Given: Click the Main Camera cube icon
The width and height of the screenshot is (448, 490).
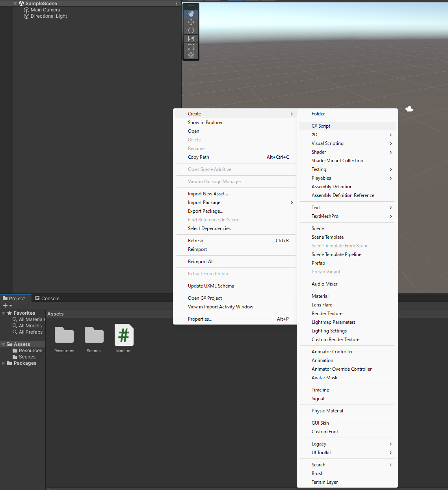Looking at the screenshot, I should (27, 10).
